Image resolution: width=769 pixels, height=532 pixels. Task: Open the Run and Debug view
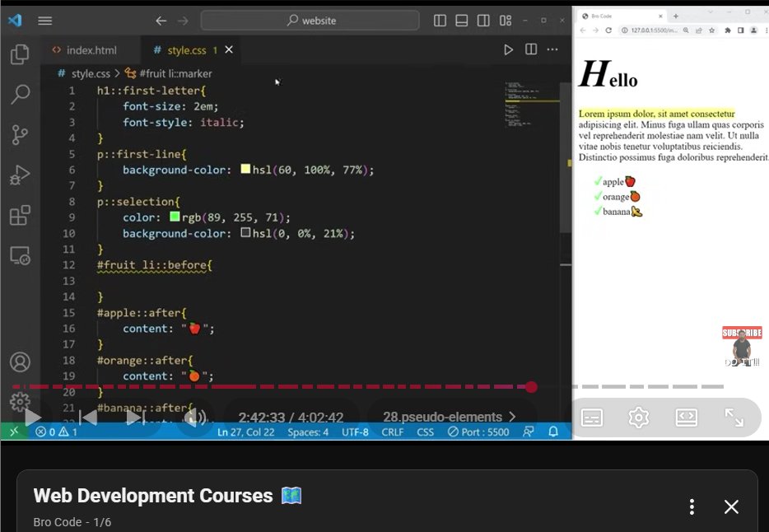(x=20, y=175)
